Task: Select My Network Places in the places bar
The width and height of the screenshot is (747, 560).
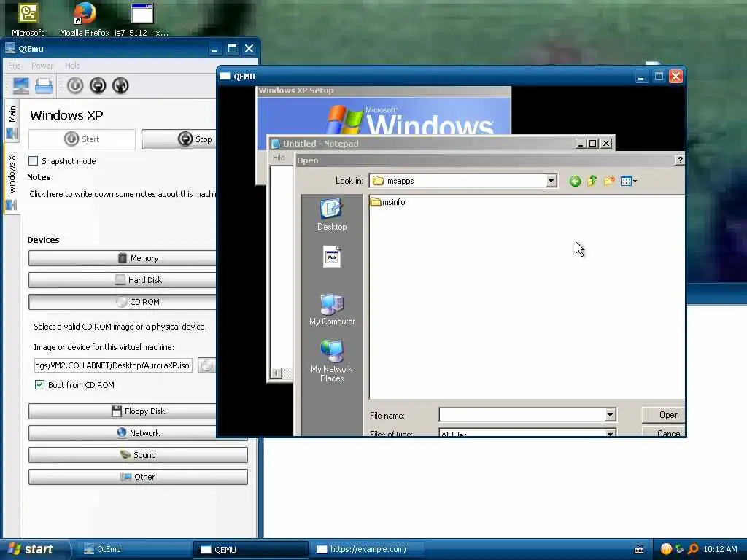Action: 332,361
